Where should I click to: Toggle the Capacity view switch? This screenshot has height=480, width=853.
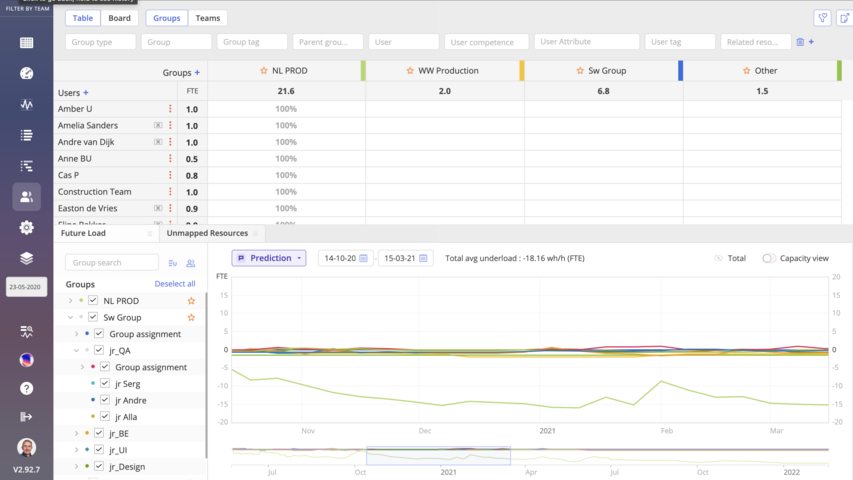769,259
